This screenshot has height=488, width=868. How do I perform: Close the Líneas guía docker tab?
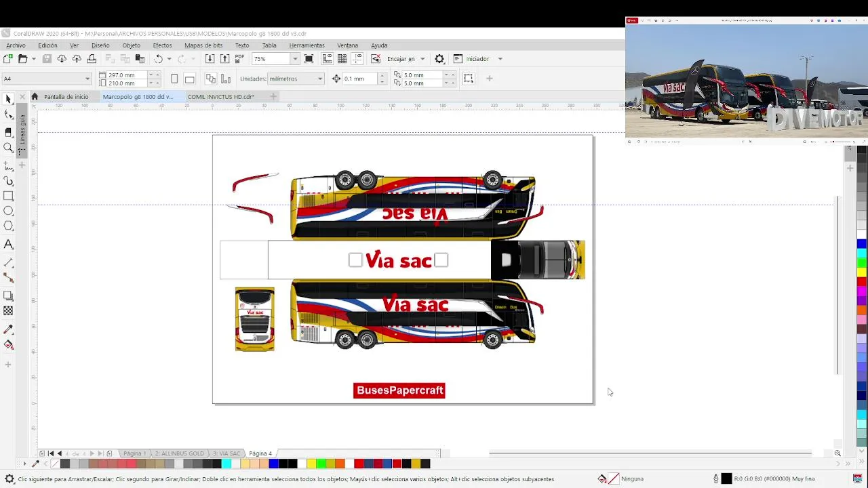(22, 97)
